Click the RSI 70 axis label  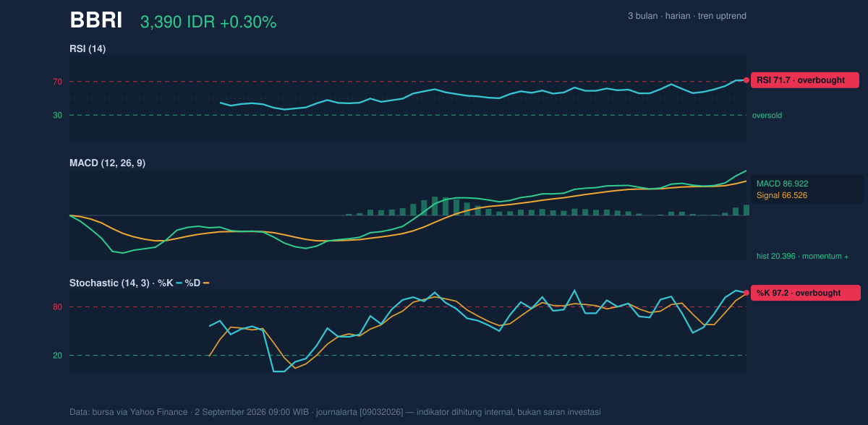[57, 82]
